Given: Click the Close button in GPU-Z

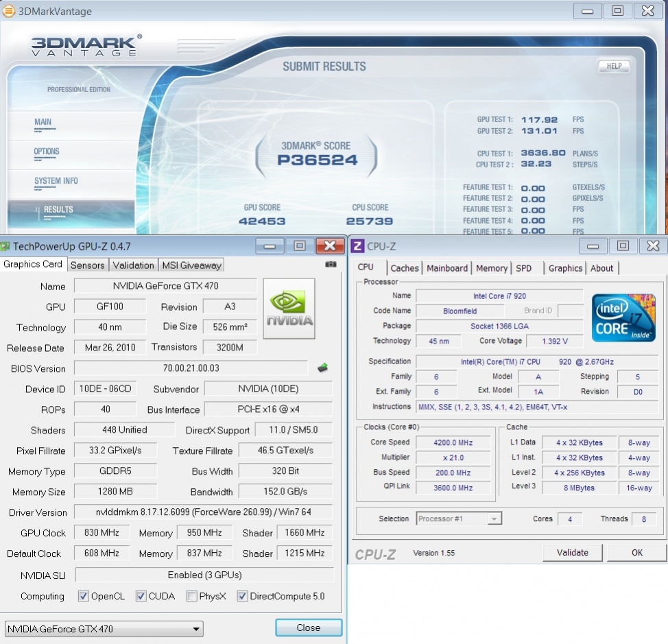Looking at the screenshot, I should click(309, 628).
